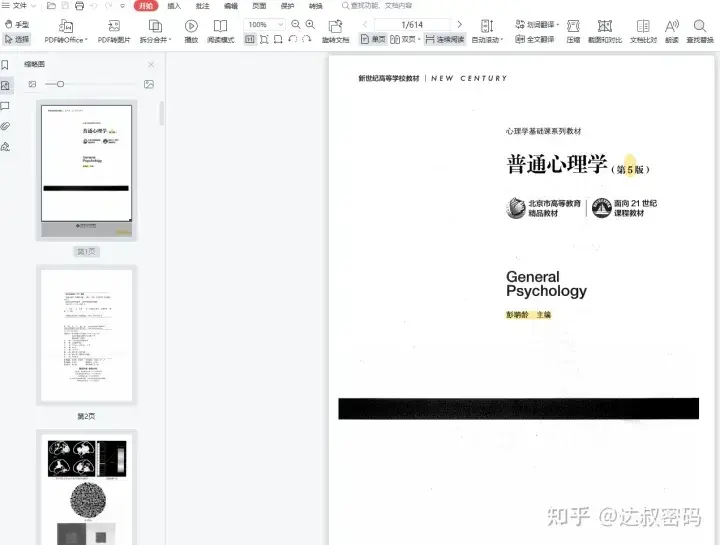Toggle 连续阅读 continuous reading
This screenshot has height=545, width=720.
pos(444,39)
